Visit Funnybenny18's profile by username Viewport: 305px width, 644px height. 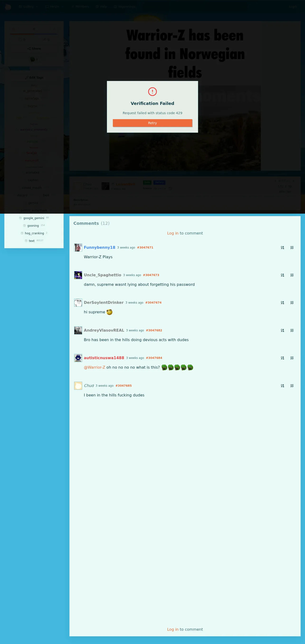click(x=100, y=247)
